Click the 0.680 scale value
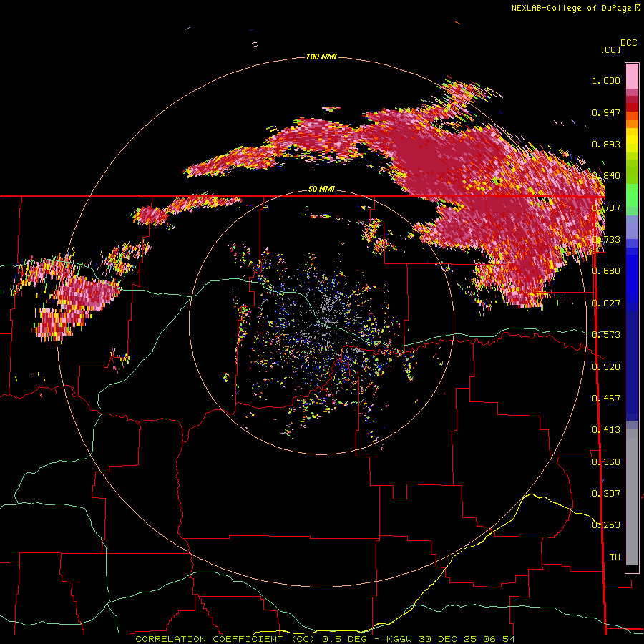 point(606,271)
